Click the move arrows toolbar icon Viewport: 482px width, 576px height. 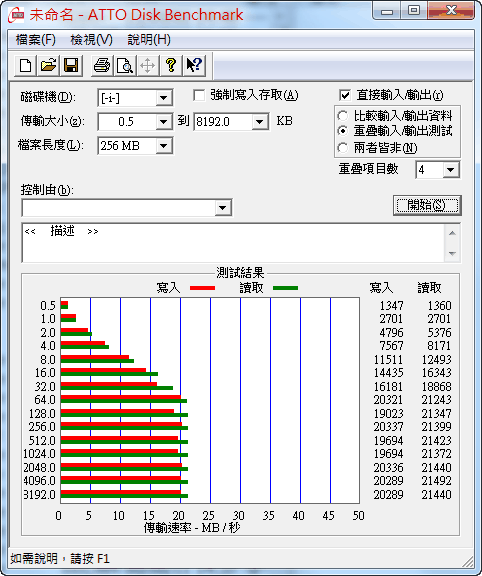click(147, 66)
